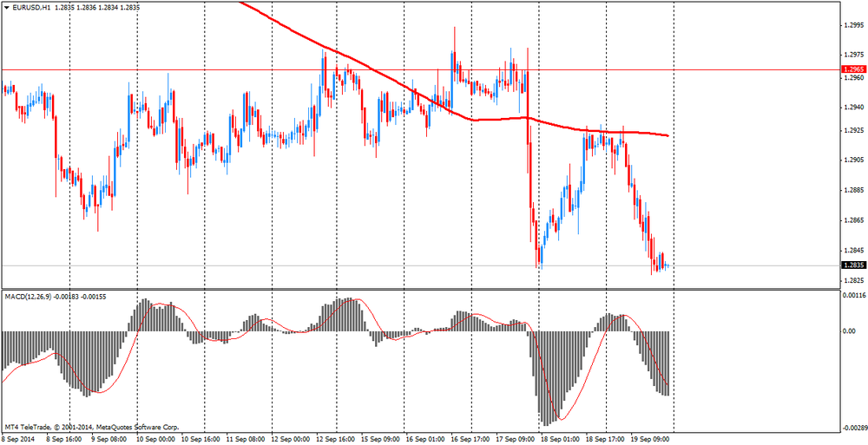The width and height of the screenshot is (868, 445).
Task: Click the 1.2995 price scale label
Action: click(854, 26)
